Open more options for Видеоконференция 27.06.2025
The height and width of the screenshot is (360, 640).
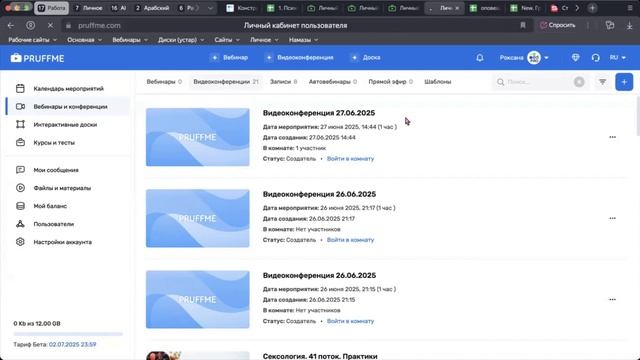point(612,137)
